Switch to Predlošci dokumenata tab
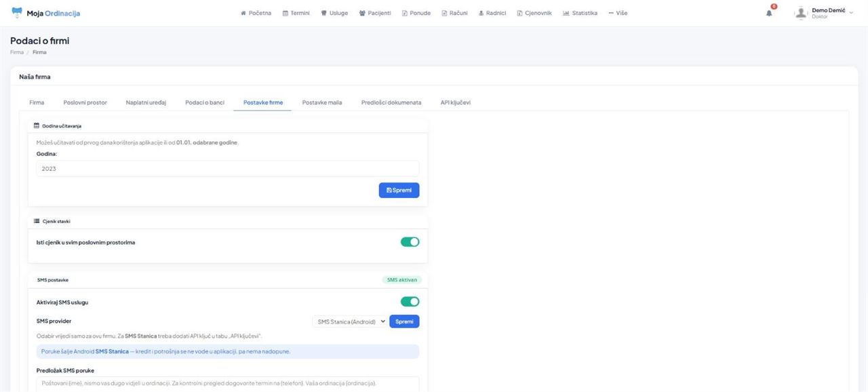Image resolution: width=868 pixels, height=392 pixels. pos(391,102)
